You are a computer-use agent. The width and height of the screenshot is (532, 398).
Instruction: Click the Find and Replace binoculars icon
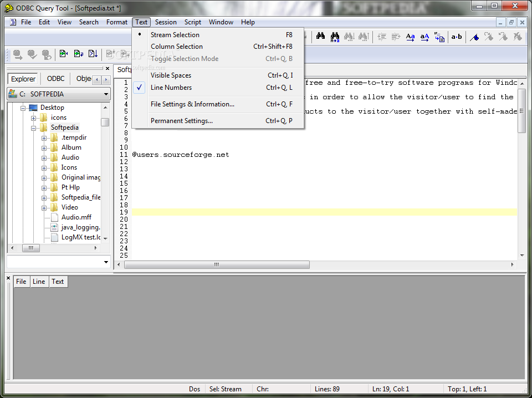point(335,37)
